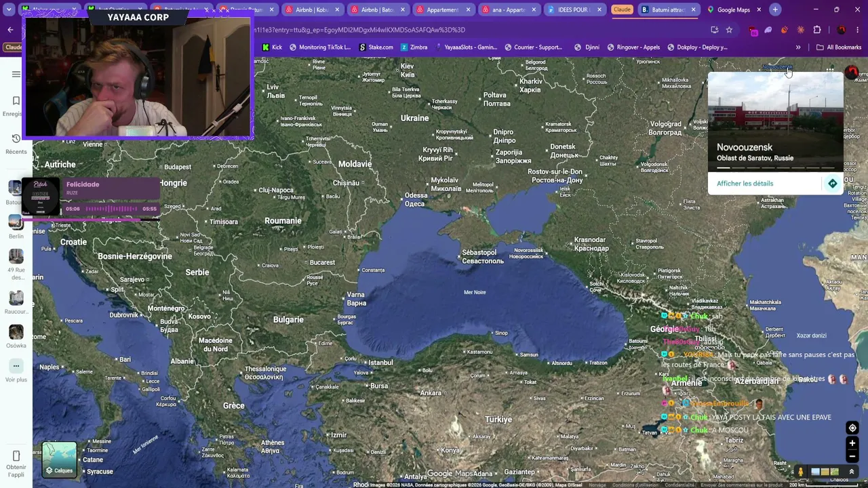Click the Mer Noire label
868x488 pixels.
click(475, 292)
